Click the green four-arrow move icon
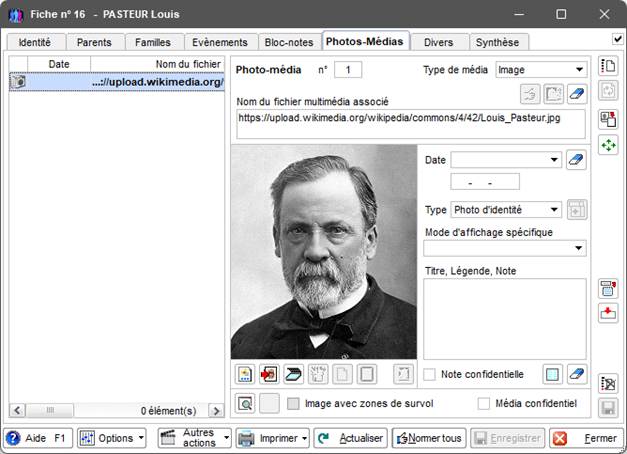627x454 pixels. (x=607, y=145)
